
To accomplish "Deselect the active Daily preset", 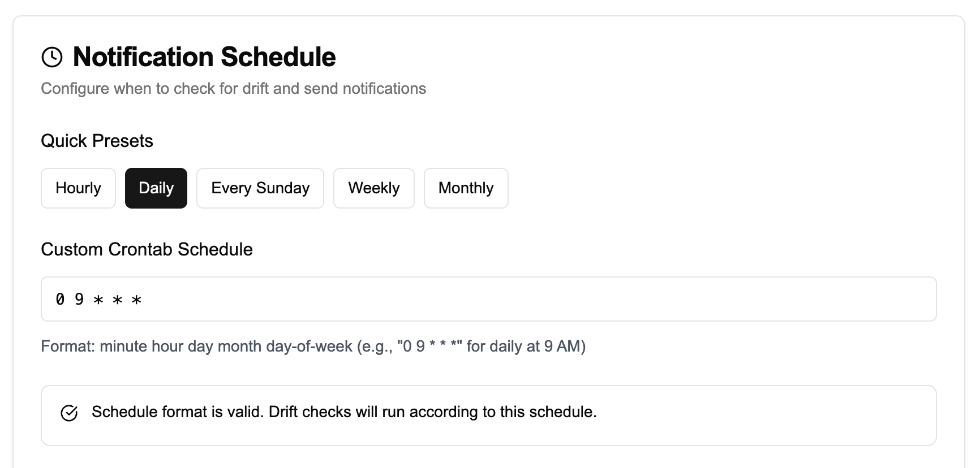I will 156,188.
